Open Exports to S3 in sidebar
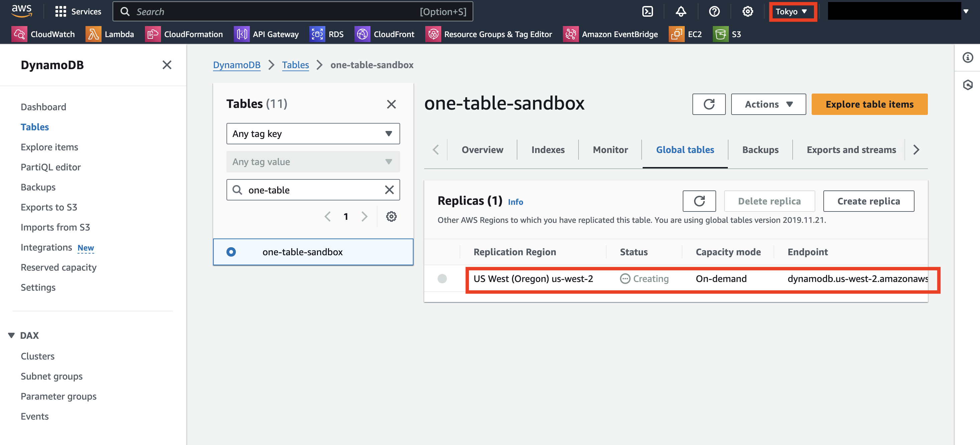This screenshot has height=445, width=980. [49, 207]
